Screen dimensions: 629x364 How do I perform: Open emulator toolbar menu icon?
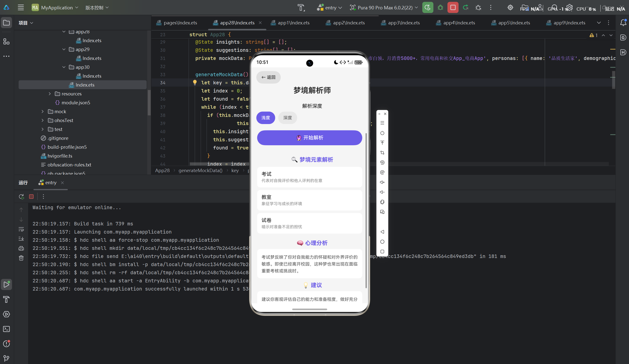382,123
